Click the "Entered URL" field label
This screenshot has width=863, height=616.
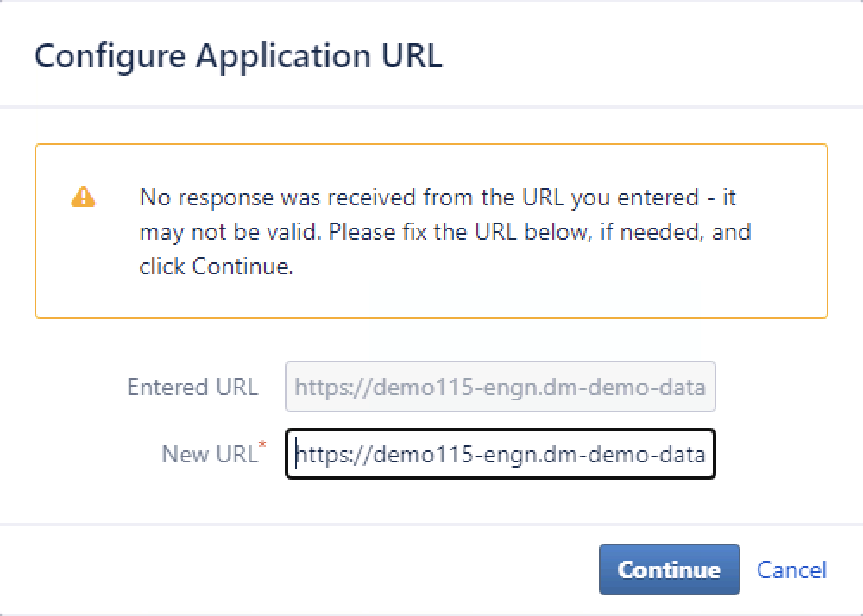click(192, 387)
